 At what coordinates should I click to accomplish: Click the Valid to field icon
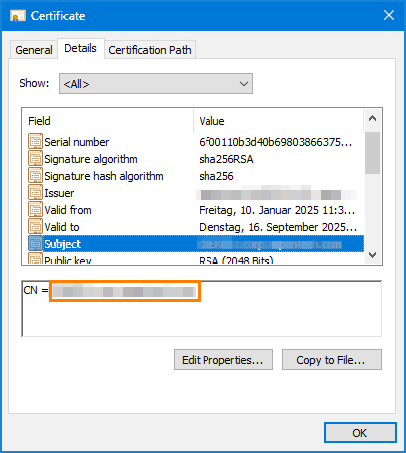point(35,226)
